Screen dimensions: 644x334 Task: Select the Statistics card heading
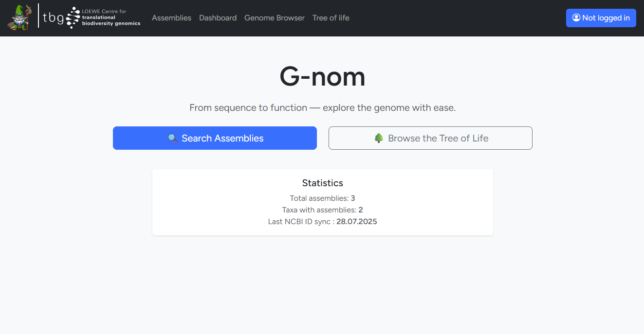(322, 183)
